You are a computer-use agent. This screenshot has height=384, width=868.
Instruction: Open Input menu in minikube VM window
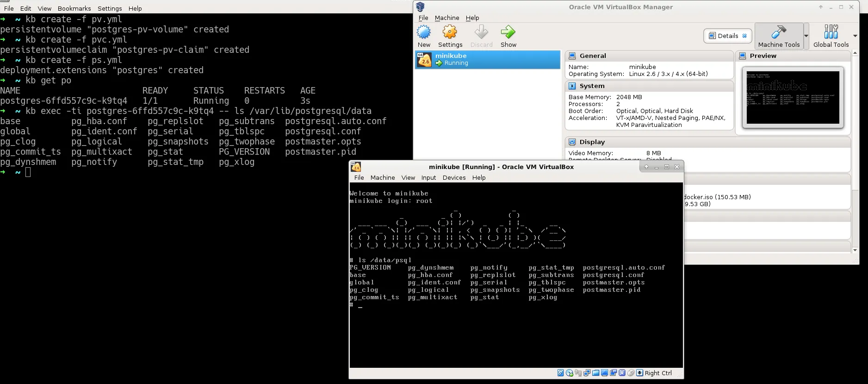tap(428, 177)
